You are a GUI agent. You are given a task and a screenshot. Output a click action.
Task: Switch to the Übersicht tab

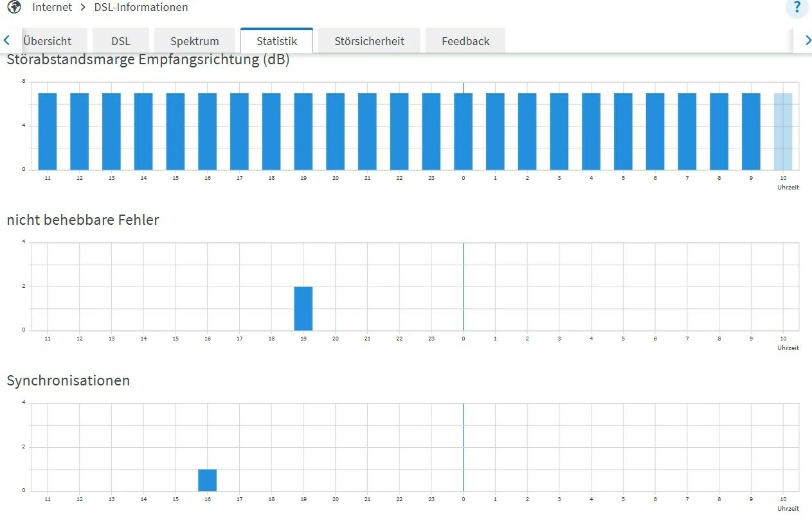47,41
